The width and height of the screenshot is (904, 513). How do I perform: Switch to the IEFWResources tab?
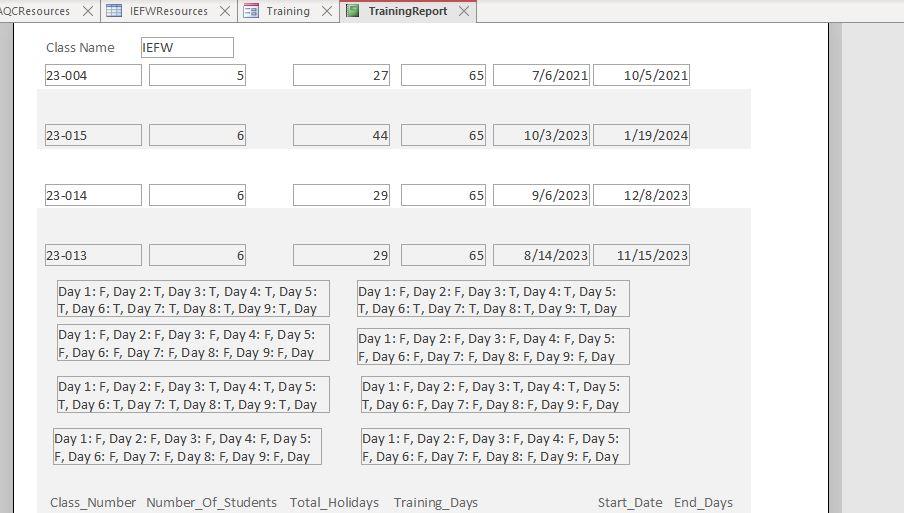[x=168, y=11]
